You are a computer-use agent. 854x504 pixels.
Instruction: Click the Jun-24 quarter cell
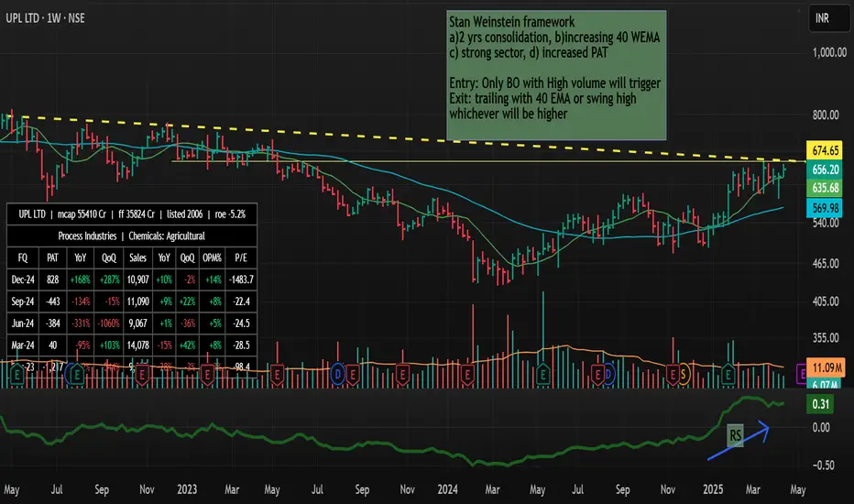click(23, 323)
